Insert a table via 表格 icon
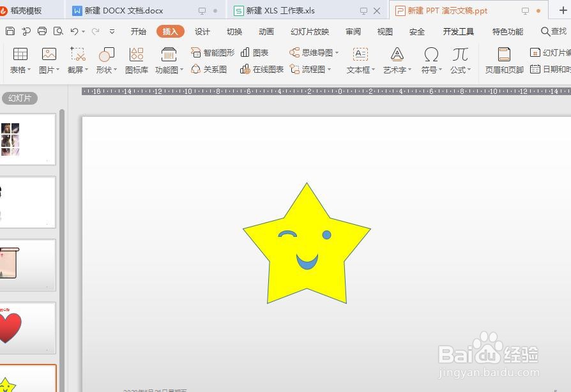 click(x=20, y=54)
